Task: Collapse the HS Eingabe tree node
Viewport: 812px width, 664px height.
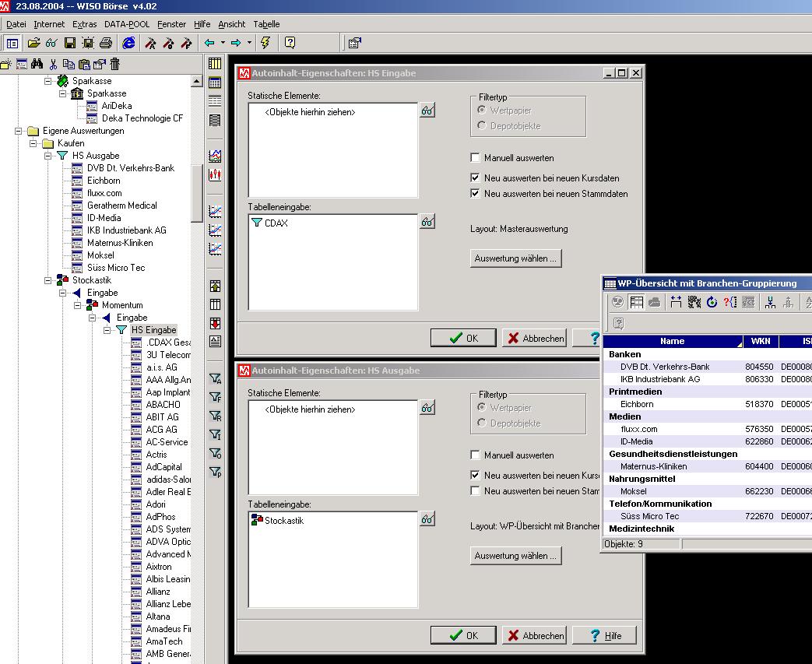Action: coord(107,330)
